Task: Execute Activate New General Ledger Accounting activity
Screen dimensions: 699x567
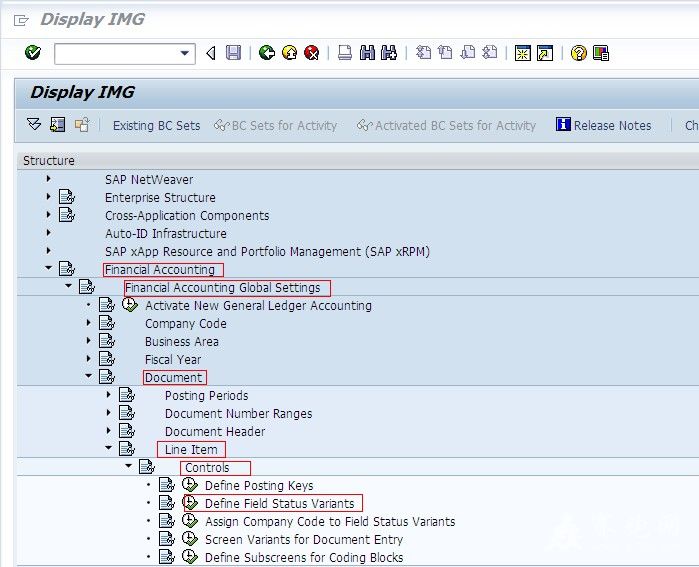Action: coord(130,304)
